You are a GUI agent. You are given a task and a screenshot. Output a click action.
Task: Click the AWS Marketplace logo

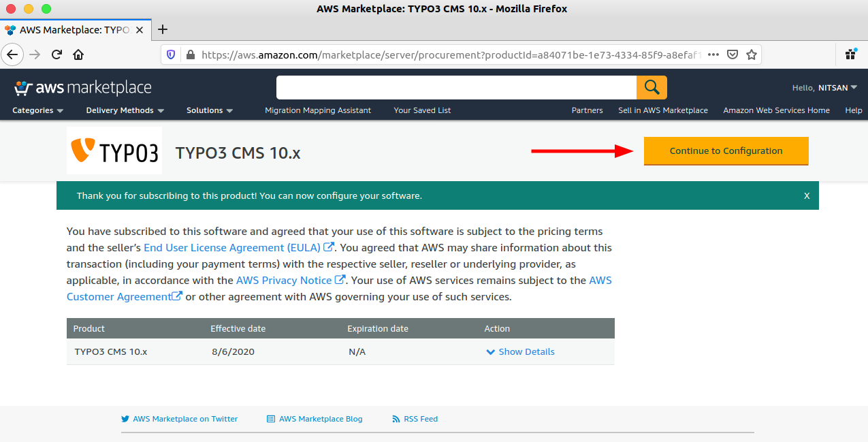point(82,88)
